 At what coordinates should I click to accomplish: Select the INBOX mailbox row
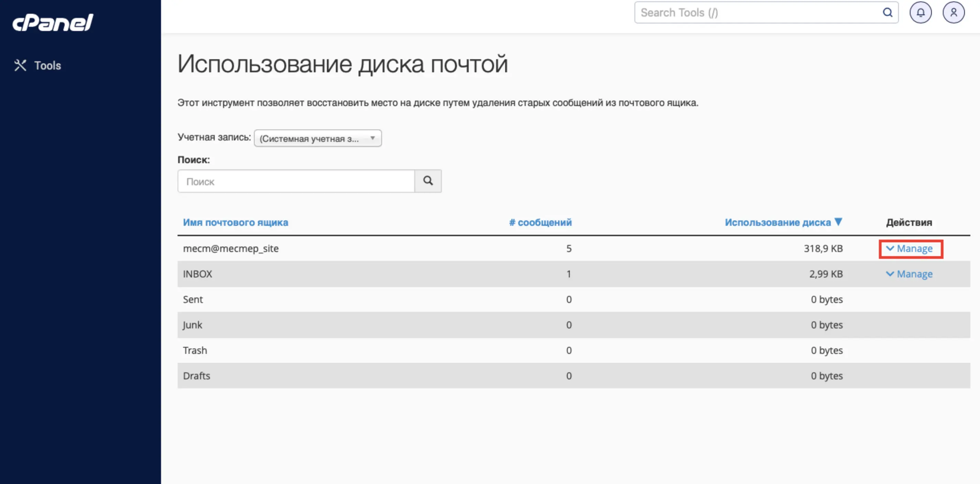pyautogui.click(x=198, y=274)
